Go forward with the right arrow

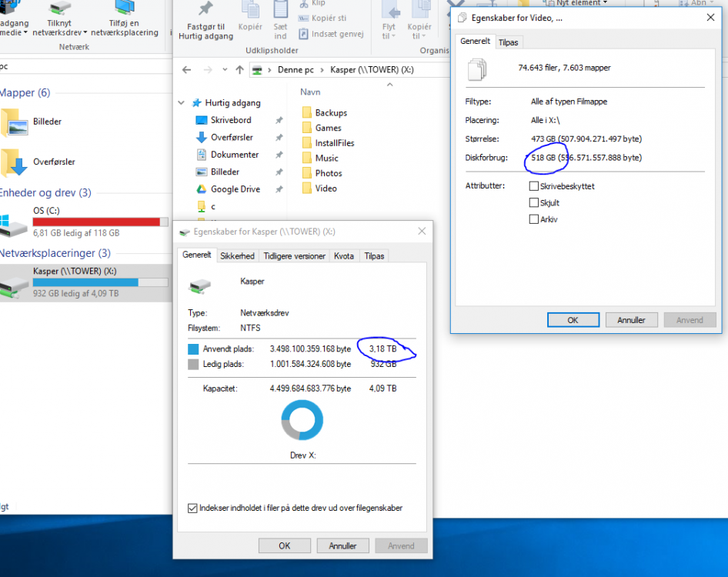coord(208,70)
